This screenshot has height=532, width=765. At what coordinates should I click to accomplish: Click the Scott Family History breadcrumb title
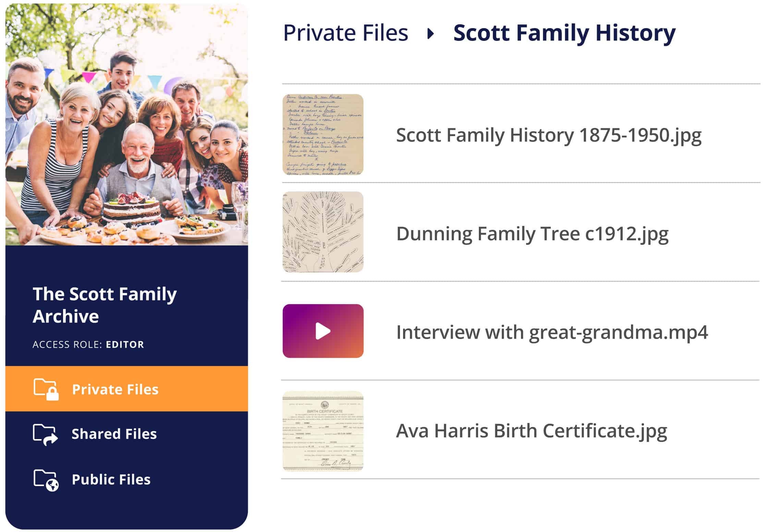coord(564,33)
